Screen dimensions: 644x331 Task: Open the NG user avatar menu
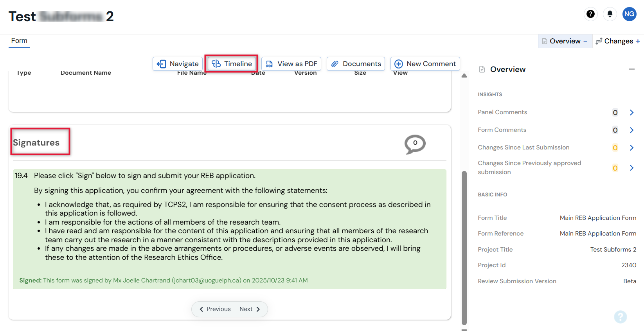pyautogui.click(x=629, y=14)
